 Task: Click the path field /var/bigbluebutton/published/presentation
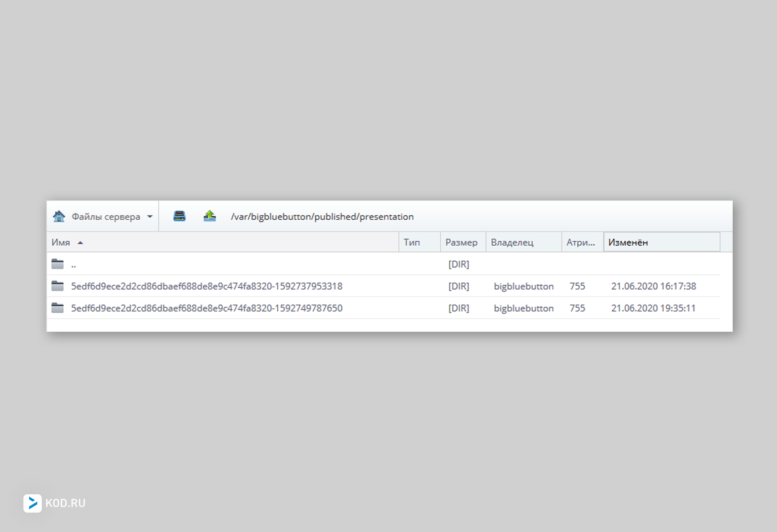tap(322, 217)
